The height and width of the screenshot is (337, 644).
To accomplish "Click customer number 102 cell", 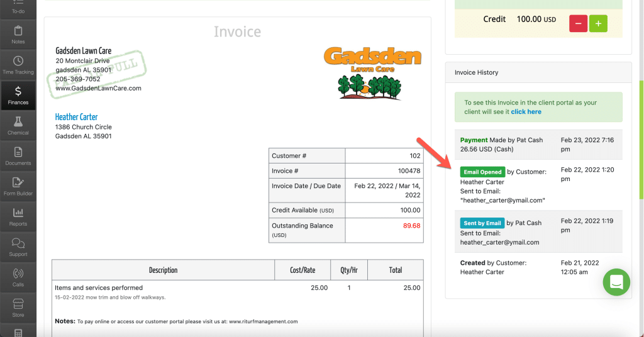I will pyautogui.click(x=384, y=155).
